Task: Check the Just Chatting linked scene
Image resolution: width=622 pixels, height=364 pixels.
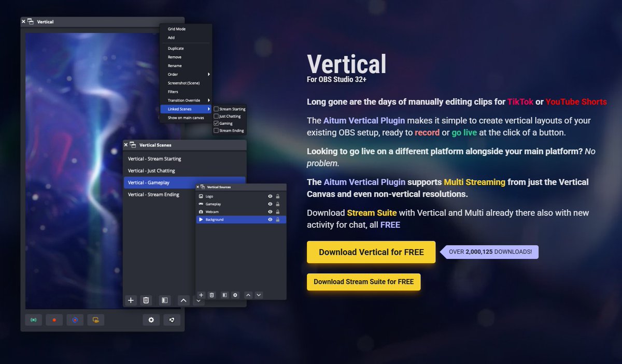Action: [x=216, y=117]
